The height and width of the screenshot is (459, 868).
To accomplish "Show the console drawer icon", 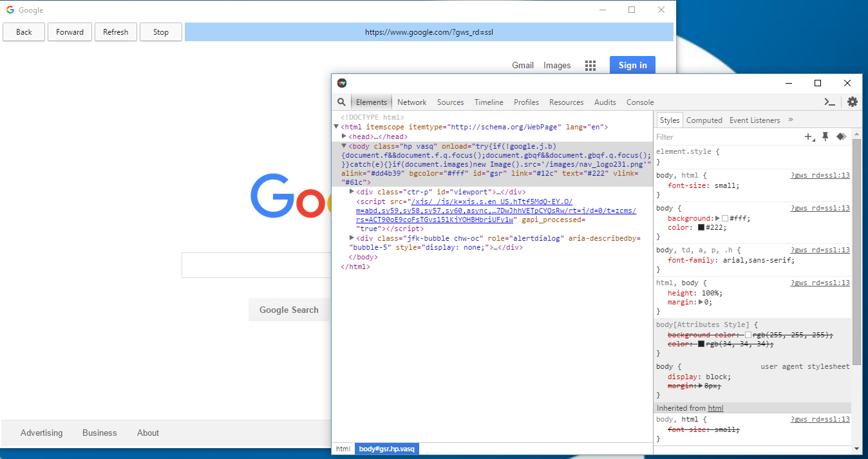I will (830, 102).
